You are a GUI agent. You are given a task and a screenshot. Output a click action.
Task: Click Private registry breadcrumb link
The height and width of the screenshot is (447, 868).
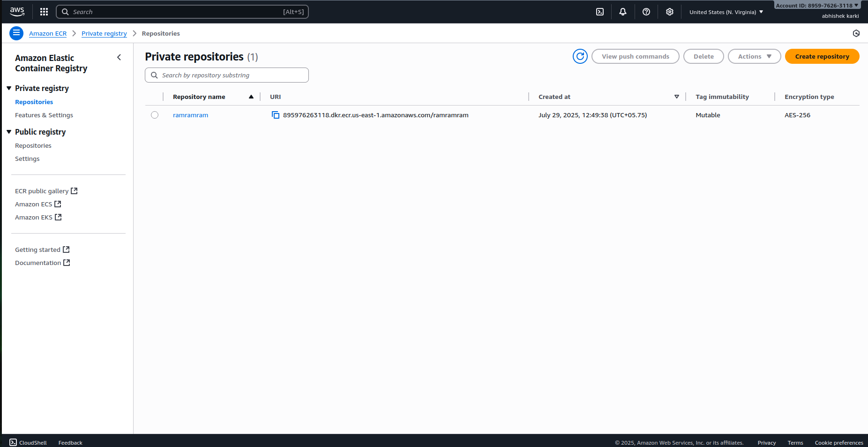click(x=104, y=33)
